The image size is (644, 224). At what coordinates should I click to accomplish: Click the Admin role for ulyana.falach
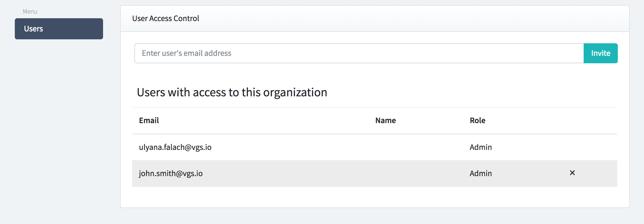pos(481,147)
